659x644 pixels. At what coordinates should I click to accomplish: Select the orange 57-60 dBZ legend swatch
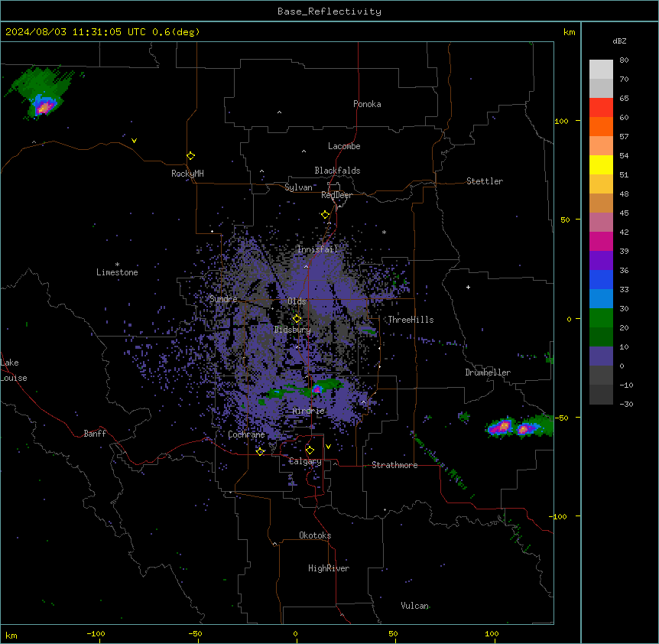pyautogui.click(x=601, y=126)
